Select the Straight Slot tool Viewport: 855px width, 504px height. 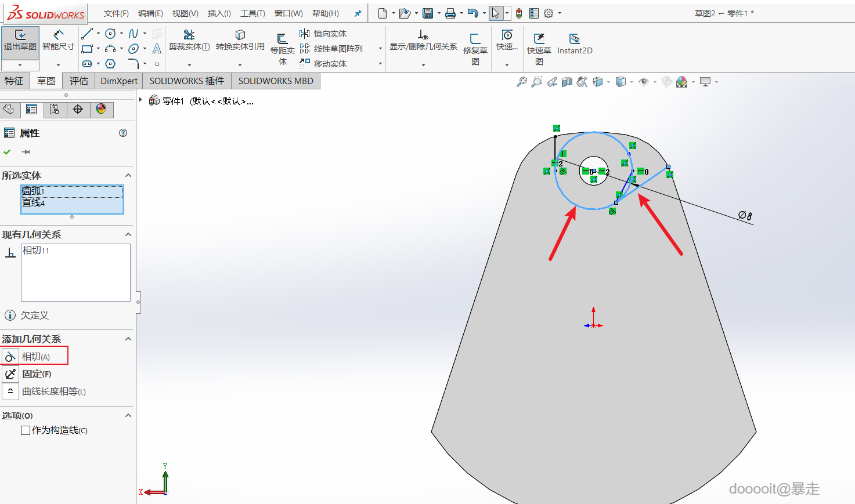(87, 64)
